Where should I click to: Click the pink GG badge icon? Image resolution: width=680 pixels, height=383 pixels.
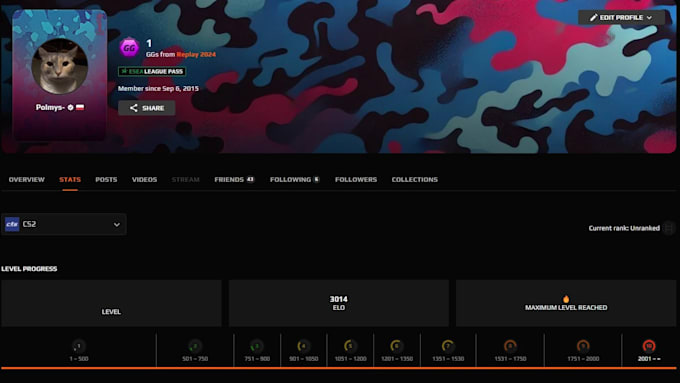click(129, 48)
